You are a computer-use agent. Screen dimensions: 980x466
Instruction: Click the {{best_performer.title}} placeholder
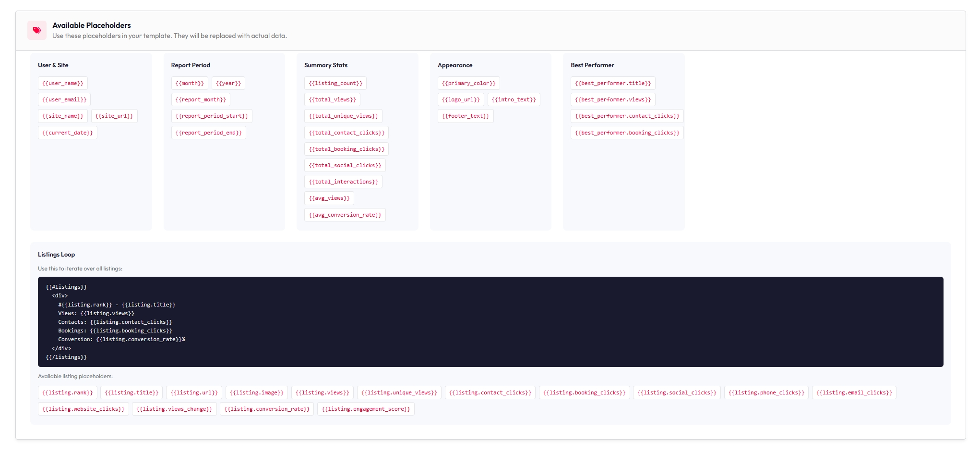(x=613, y=83)
